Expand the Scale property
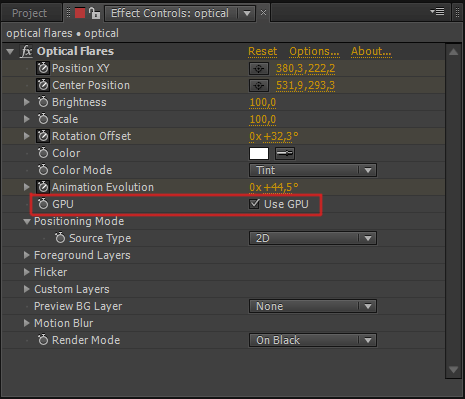465x399 pixels. [27, 119]
